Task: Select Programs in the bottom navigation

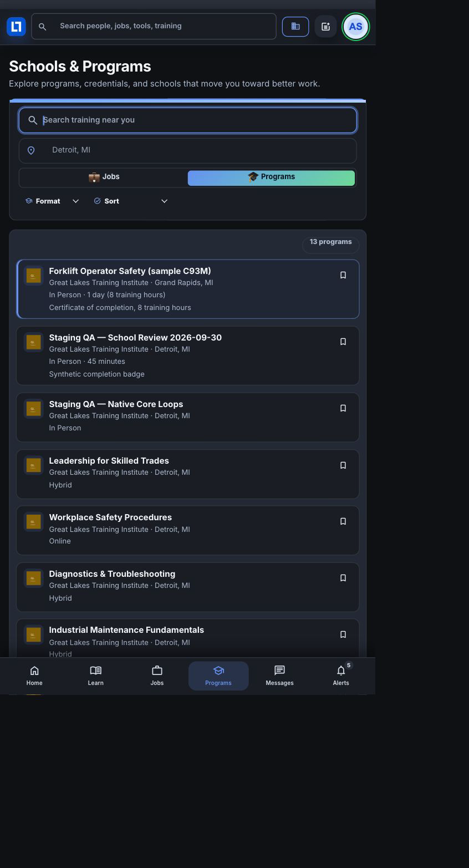Action: (218, 676)
